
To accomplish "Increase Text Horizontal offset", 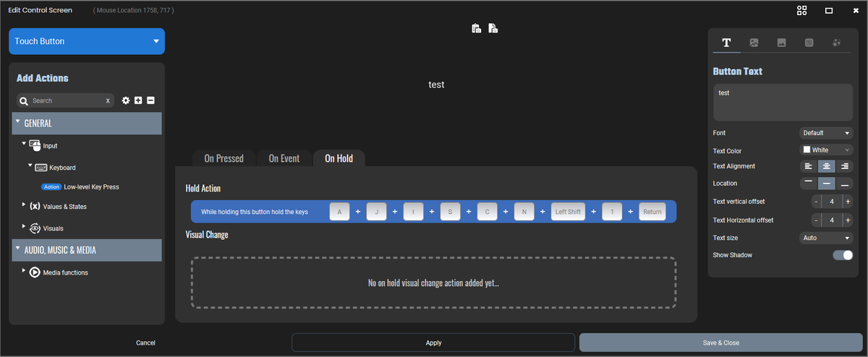I will (x=848, y=220).
